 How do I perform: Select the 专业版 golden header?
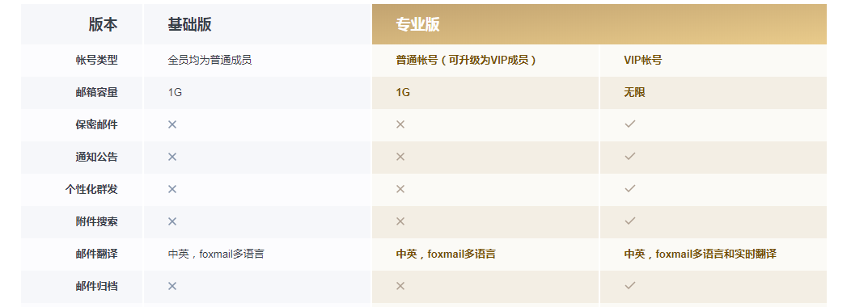pyautogui.click(x=599, y=24)
